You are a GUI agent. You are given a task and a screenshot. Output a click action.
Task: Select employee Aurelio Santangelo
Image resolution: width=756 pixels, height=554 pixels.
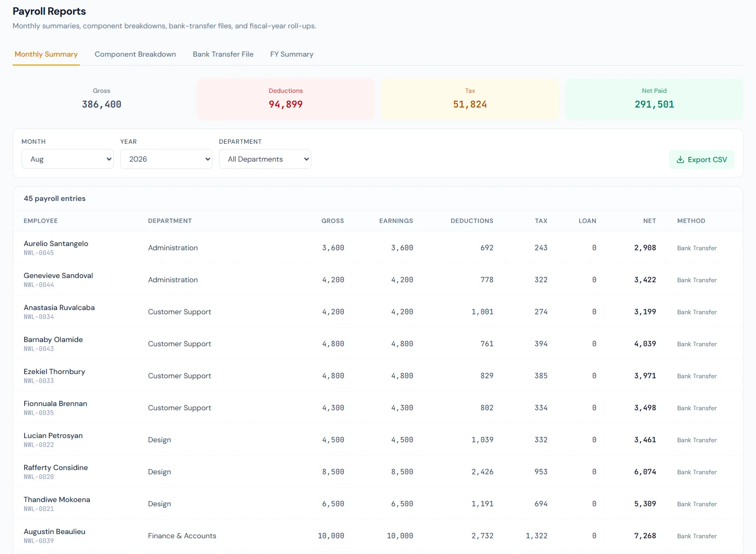click(x=56, y=243)
